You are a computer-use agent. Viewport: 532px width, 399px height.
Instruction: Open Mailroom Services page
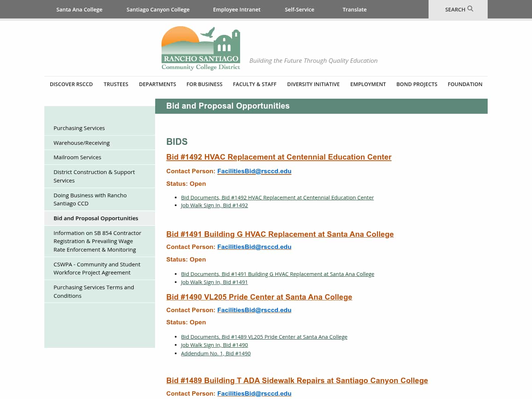(x=77, y=157)
